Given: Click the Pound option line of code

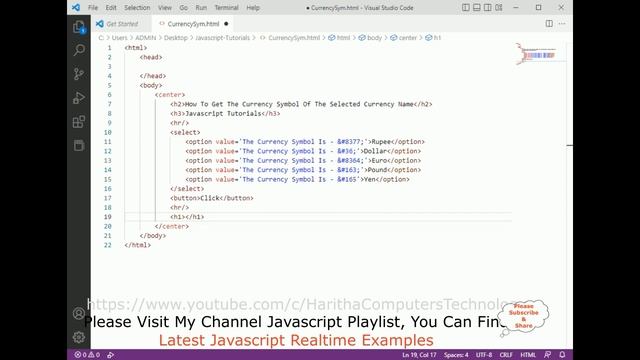Looking at the screenshot, I should click(x=303, y=170).
